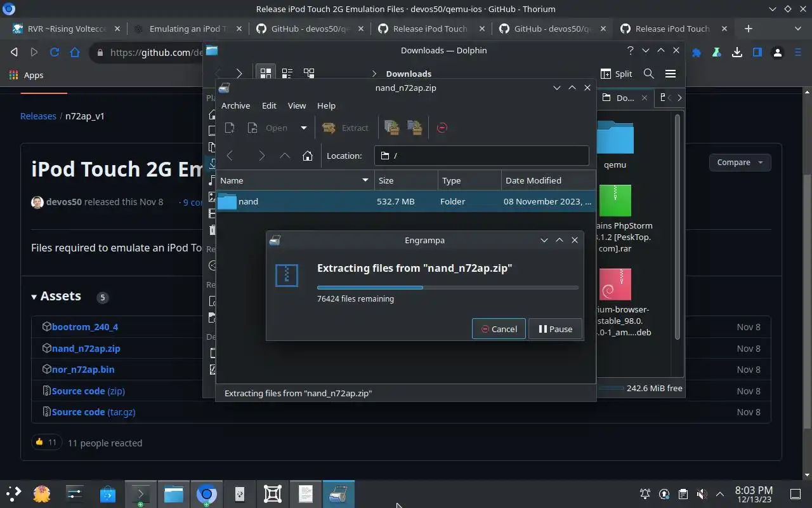The width and height of the screenshot is (812, 508).
Task: Click the Add folder to archive icon
Action: pyautogui.click(x=415, y=128)
